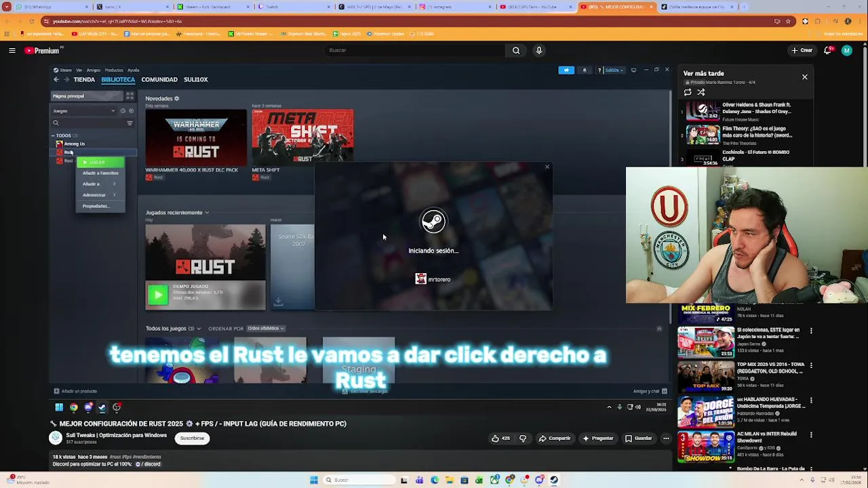868x488 pixels.
Task: Open Microsoft Edge from the Windows taskbar
Action: [x=435, y=480]
